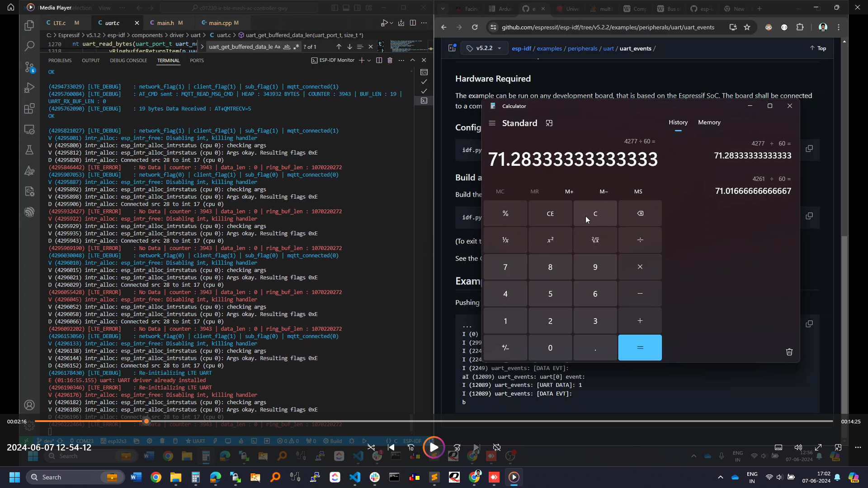Split the terminal panel
This screenshot has width=868, height=488.
tap(379, 60)
